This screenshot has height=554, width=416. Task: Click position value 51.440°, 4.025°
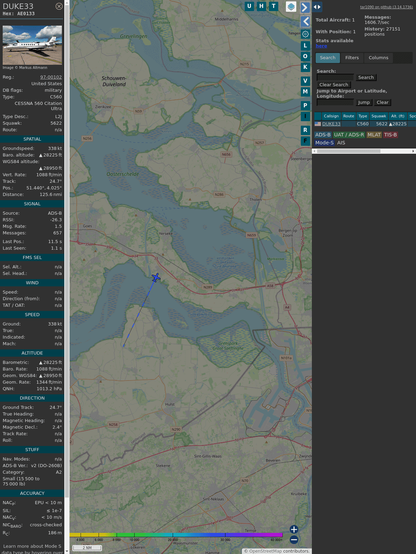(44, 188)
